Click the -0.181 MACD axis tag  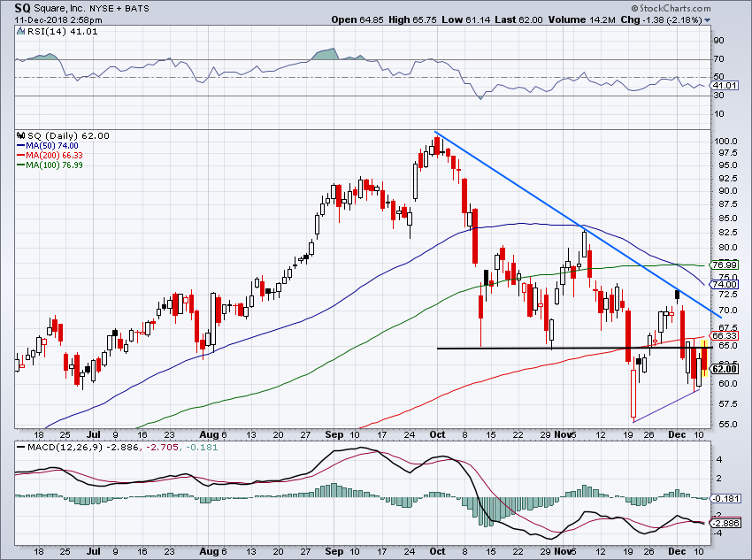(x=726, y=499)
